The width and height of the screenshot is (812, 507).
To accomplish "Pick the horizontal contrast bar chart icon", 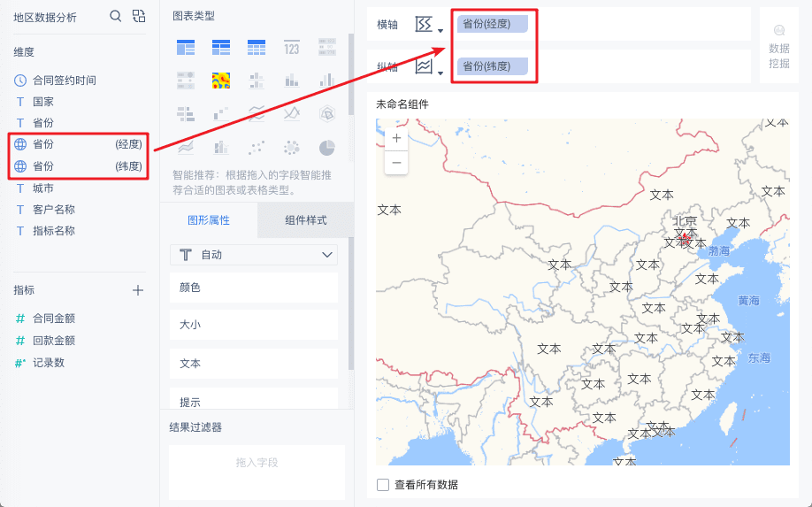I will point(186,114).
